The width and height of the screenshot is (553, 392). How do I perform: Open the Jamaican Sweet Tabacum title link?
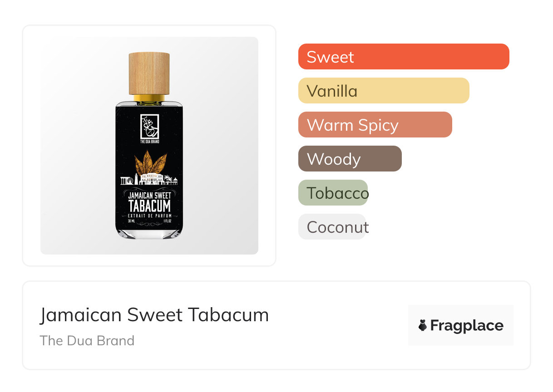154,315
